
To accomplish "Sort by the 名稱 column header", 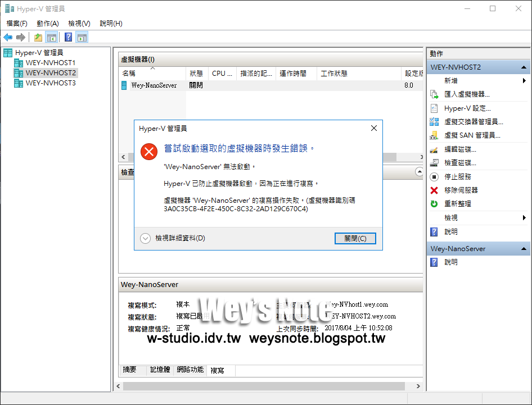I will coord(152,74).
